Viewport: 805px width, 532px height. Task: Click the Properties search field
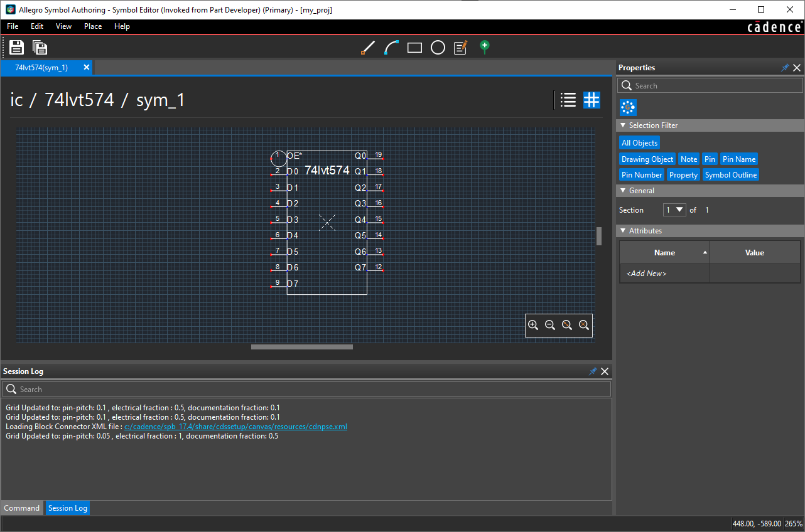[x=710, y=85]
